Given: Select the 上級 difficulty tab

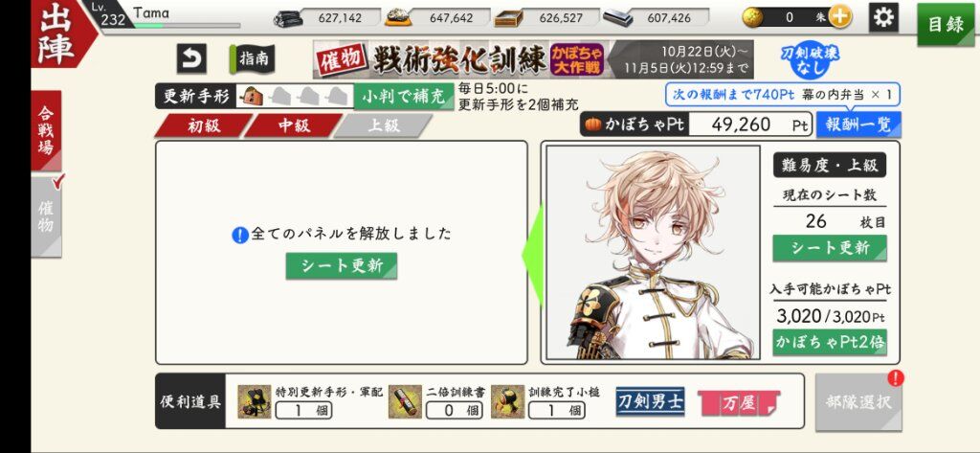Looking at the screenshot, I should coord(383,125).
